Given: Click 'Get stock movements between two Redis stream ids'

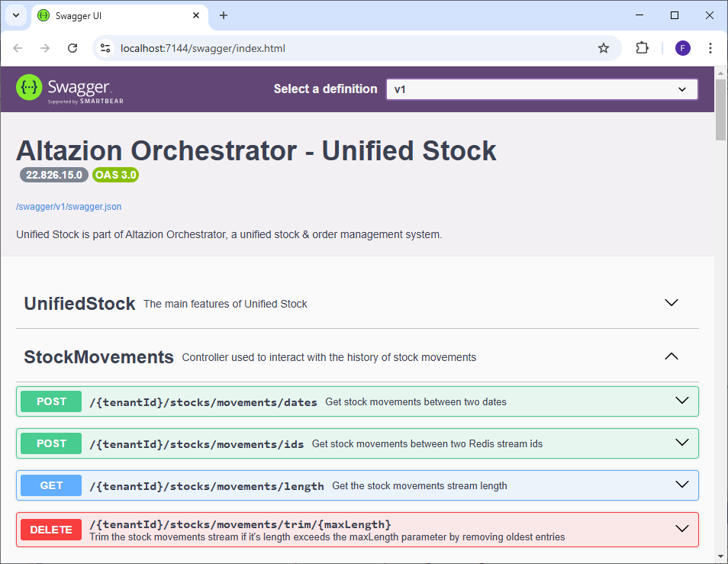Looking at the screenshot, I should pyautogui.click(x=427, y=443).
